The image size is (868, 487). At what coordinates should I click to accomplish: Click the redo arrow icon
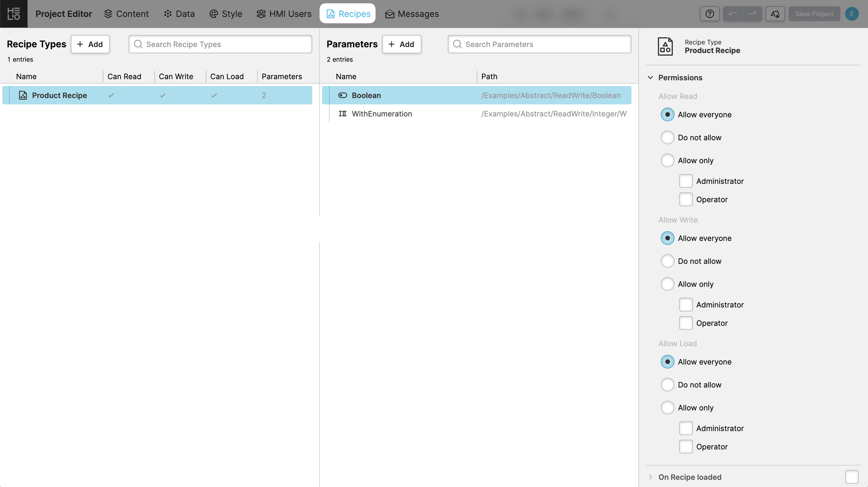[752, 14]
